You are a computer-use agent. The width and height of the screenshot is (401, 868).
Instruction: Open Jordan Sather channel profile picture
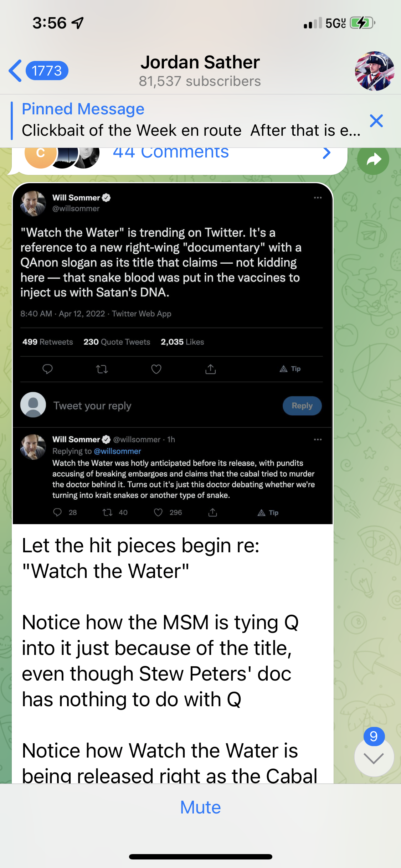tap(374, 71)
